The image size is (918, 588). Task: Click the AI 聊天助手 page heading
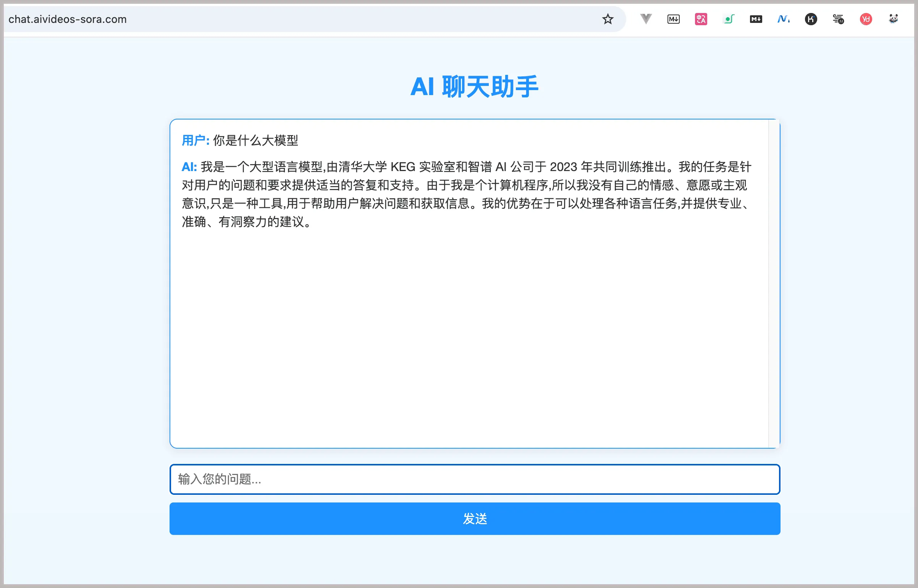[x=474, y=87]
